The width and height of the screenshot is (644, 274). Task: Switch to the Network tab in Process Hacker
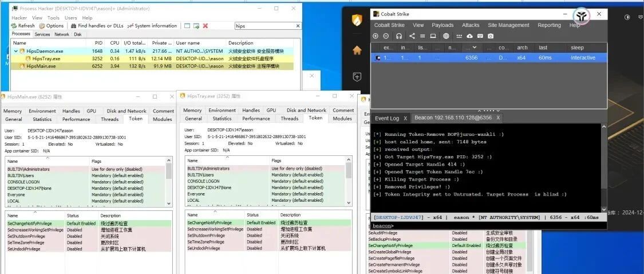tap(62, 34)
